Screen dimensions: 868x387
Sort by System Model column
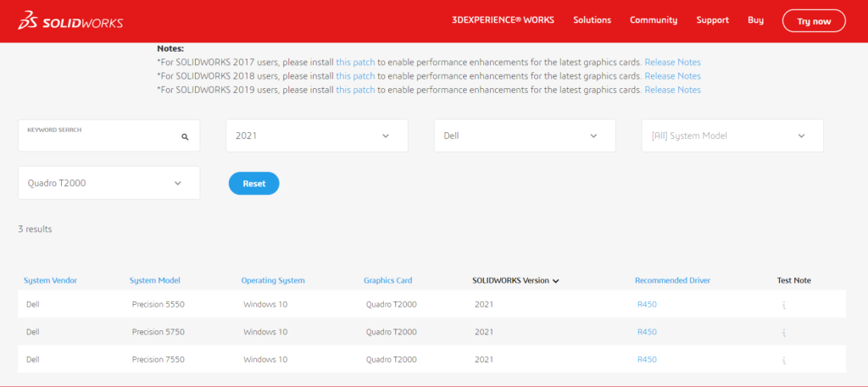[x=155, y=281]
